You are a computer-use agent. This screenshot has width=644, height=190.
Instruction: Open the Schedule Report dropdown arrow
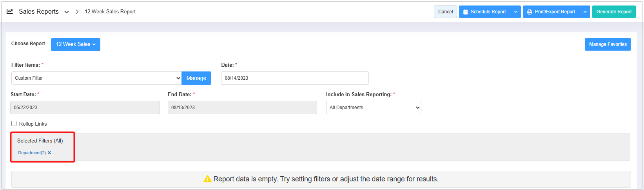516,12
